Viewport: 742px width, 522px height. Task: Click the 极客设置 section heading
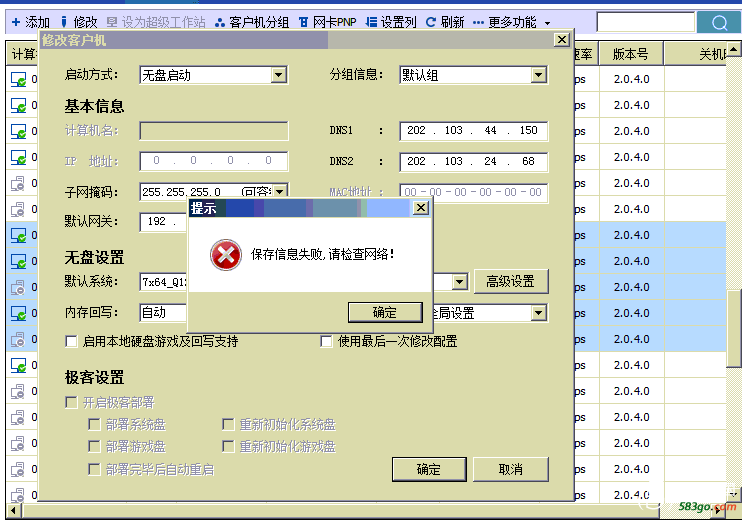(94, 377)
